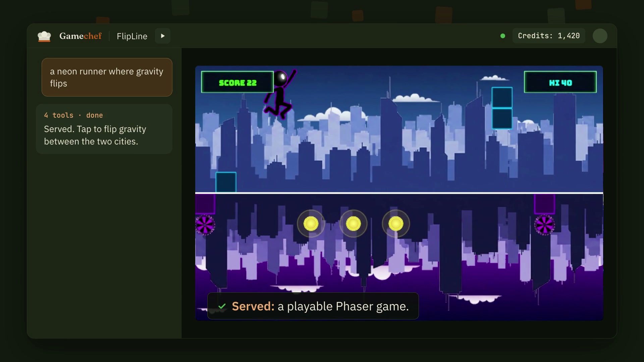Click the cyan block on the divider line

226,182
